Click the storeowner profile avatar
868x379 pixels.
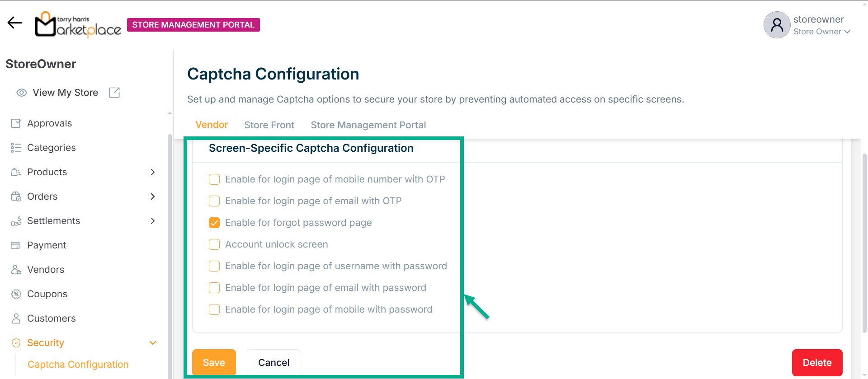pyautogui.click(x=777, y=25)
